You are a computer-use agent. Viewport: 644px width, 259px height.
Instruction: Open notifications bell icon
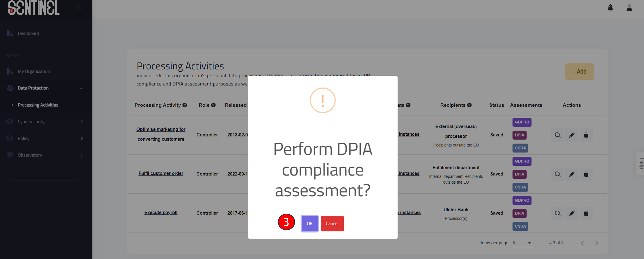point(610,8)
